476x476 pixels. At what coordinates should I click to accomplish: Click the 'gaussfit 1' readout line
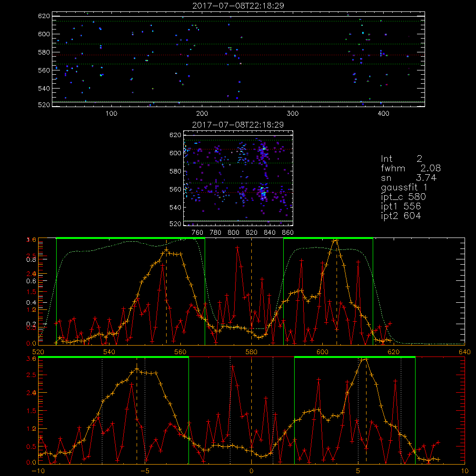point(404,188)
